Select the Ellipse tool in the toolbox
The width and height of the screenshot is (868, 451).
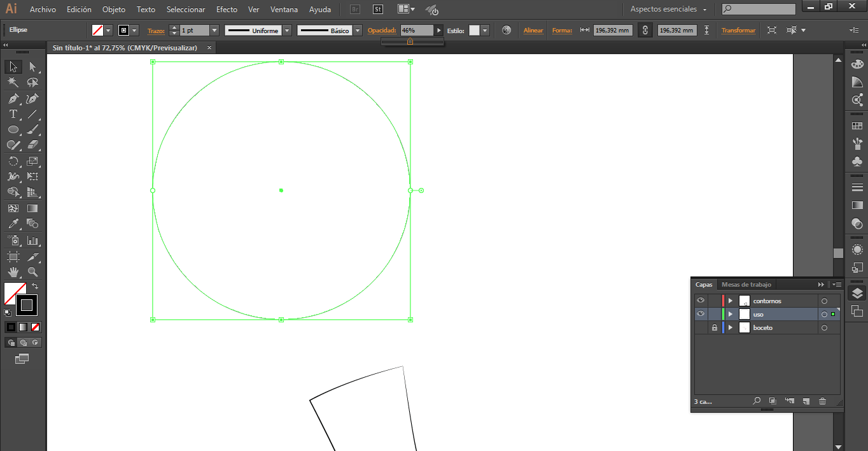(x=13, y=129)
